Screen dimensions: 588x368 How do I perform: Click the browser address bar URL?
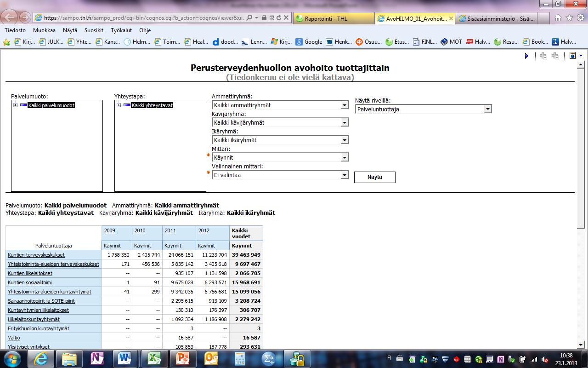[x=144, y=18]
